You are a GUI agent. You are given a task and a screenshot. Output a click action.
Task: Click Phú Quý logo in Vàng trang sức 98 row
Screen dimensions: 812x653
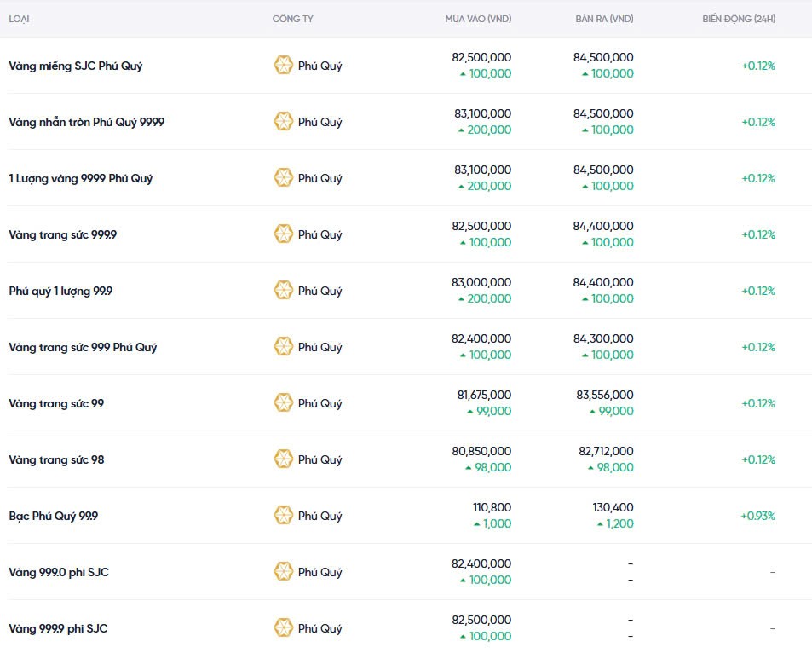pyautogui.click(x=283, y=459)
